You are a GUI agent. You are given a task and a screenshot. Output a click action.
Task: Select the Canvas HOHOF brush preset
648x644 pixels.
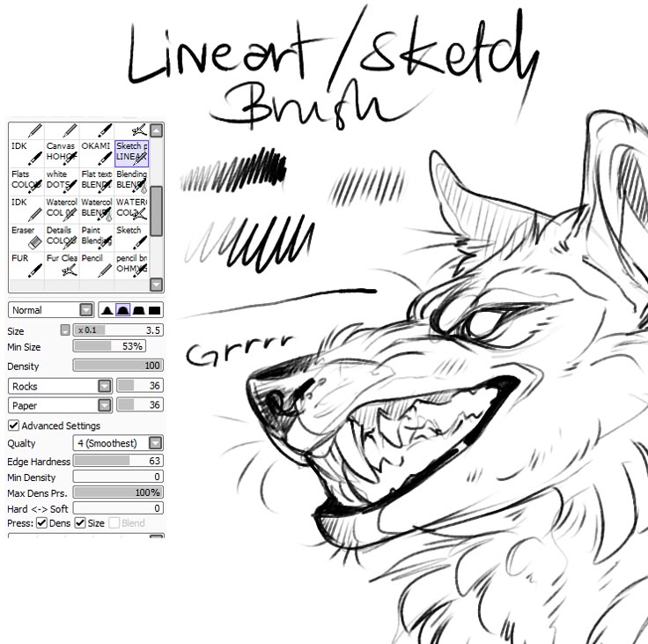[62, 153]
